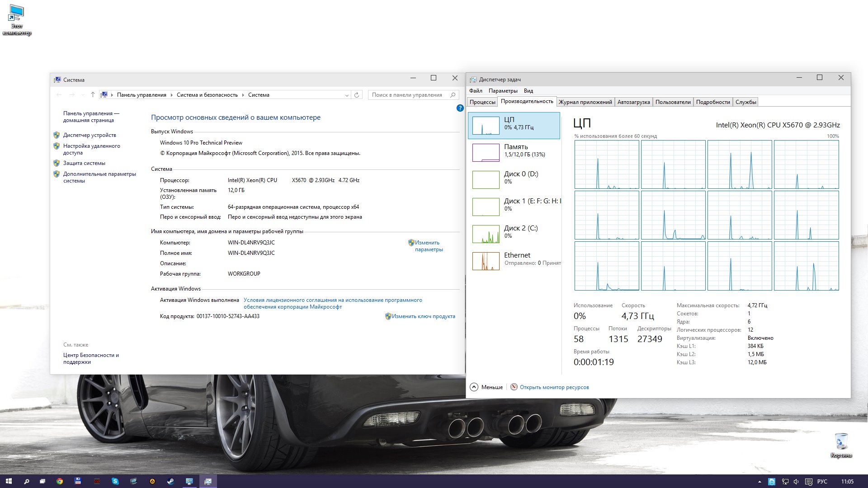Show hidden system tray icons
Screen dimensions: 868x488
pos(759,482)
